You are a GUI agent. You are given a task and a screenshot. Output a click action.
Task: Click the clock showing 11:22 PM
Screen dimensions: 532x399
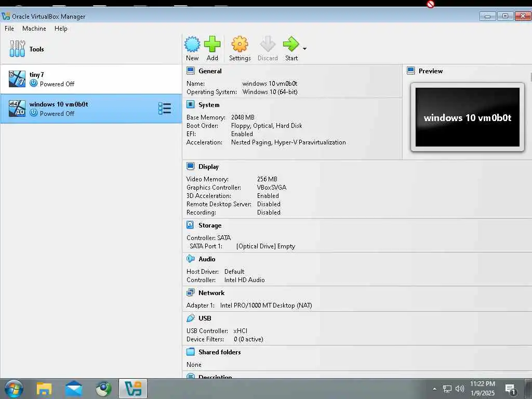(x=483, y=384)
